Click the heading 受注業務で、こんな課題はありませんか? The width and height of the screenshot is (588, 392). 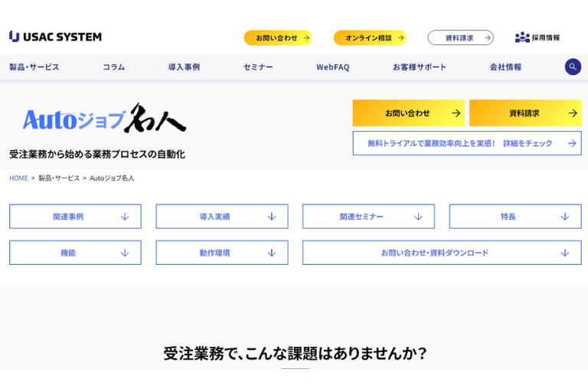point(295,354)
